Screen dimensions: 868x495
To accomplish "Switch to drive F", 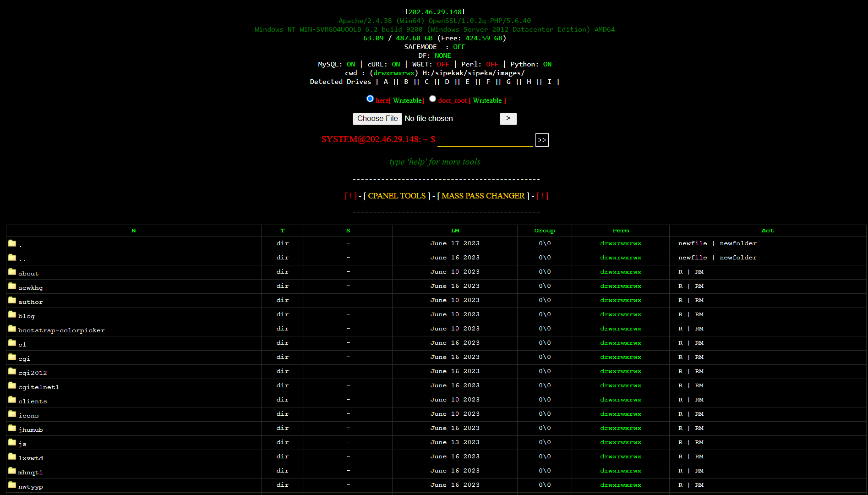I will (x=488, y=82).
